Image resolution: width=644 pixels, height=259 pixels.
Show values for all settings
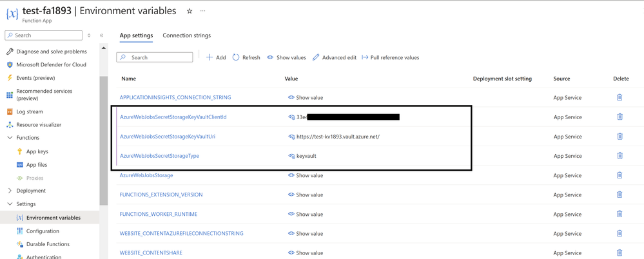287,57
